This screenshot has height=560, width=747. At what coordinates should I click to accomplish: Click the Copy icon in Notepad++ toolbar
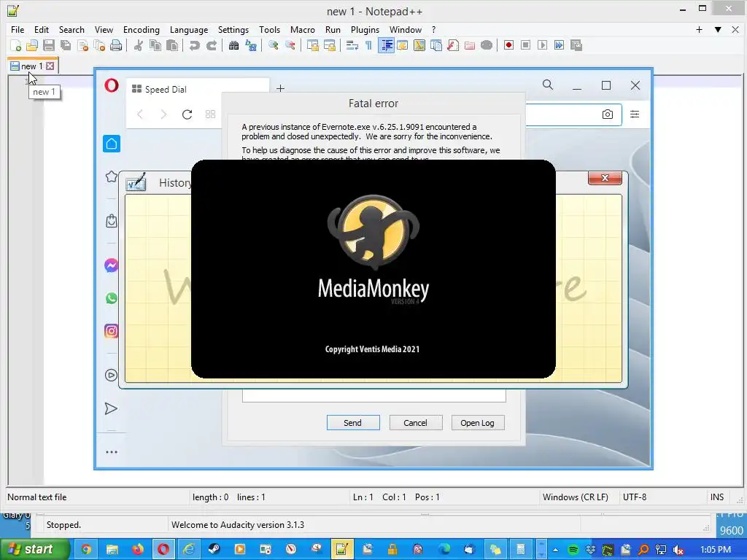click(155, 45)
